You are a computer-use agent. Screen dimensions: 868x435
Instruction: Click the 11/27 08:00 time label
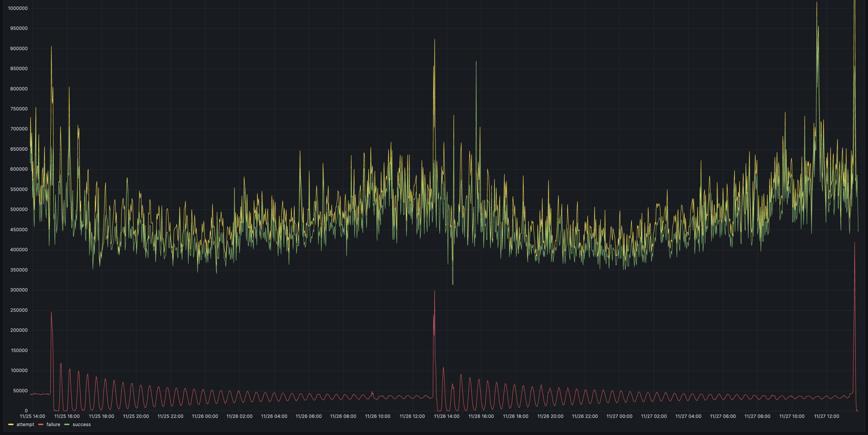pos(758,416)
